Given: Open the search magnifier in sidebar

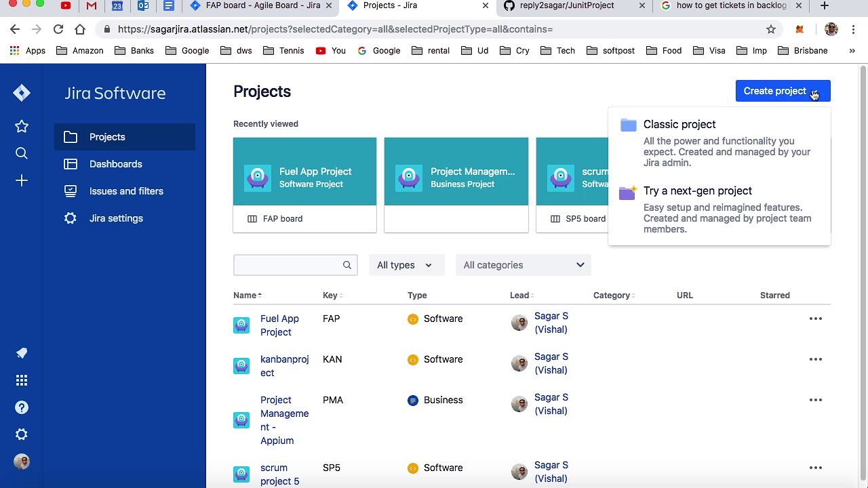Looking at the screenshot, I should click(x=22, y=154).
